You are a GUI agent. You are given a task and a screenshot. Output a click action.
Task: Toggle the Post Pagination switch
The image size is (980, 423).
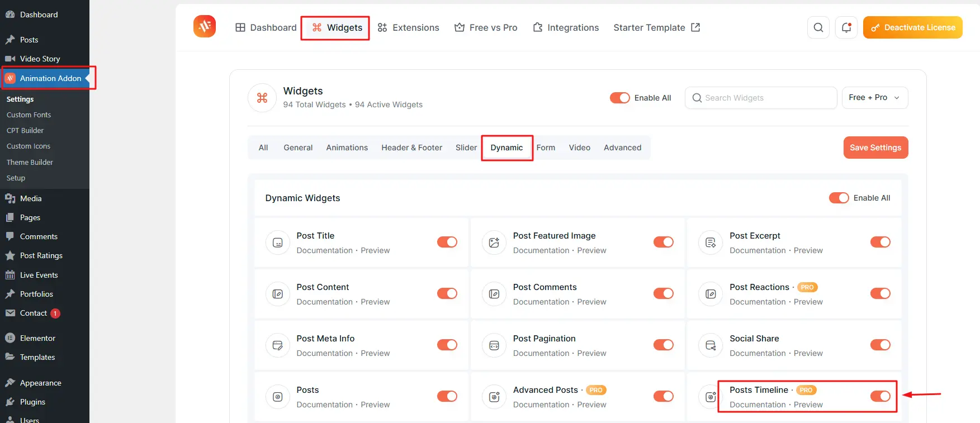click(664, 345)
